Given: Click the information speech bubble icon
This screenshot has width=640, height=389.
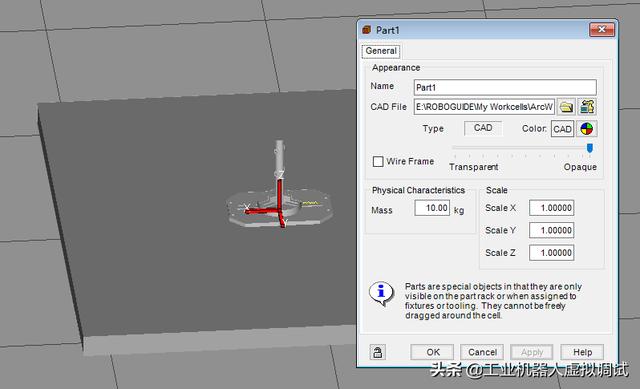Looking at the screenshot, I should (x=381, y=293).
